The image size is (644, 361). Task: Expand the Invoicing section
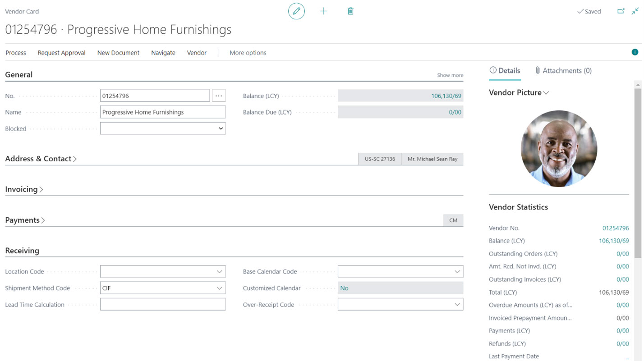[24, 189]
